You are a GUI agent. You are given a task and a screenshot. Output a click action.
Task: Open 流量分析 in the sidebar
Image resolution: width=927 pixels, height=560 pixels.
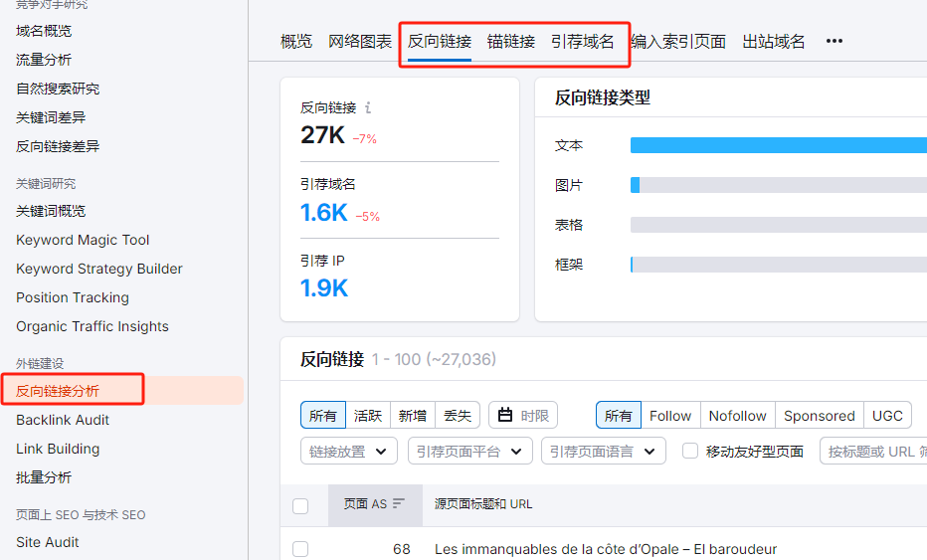tap(44, 60)
